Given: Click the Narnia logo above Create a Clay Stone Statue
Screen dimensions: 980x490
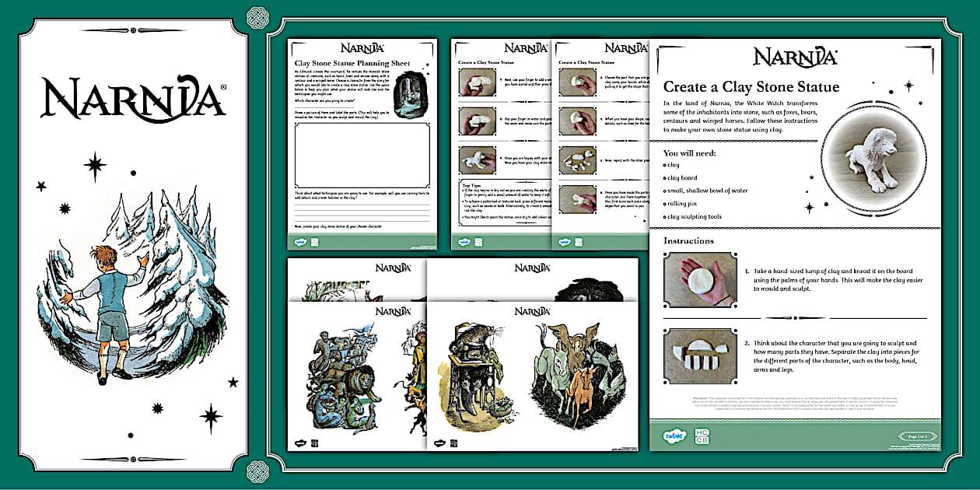Looking at the screenshot, I should click(795, 57).
